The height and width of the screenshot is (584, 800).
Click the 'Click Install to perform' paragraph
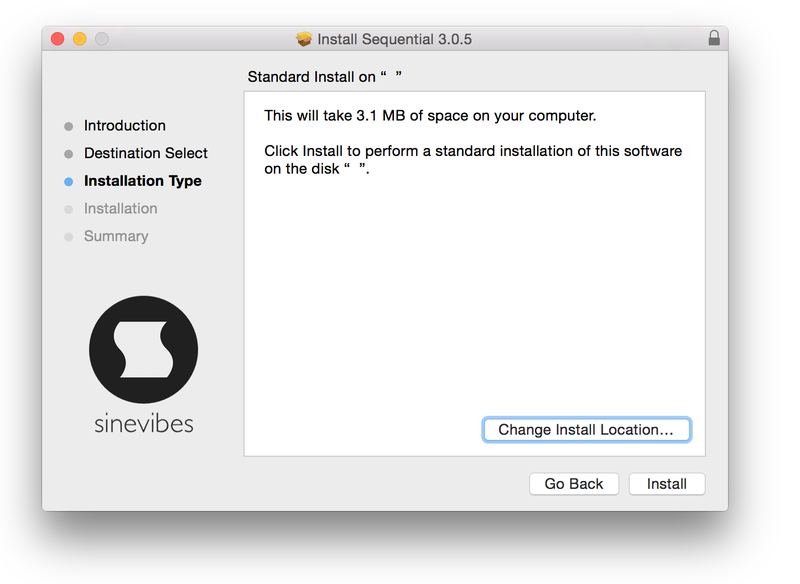point(473,160)
